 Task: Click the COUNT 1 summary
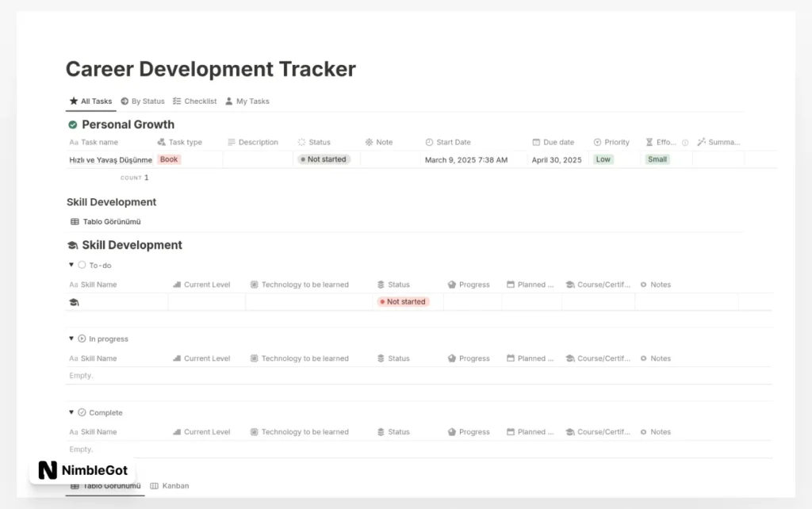click(x=135, y=178)
